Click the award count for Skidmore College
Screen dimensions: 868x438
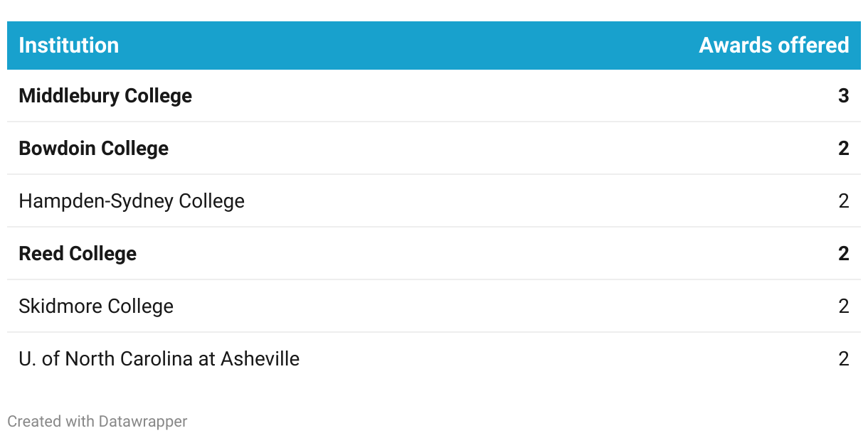point(844,306)
